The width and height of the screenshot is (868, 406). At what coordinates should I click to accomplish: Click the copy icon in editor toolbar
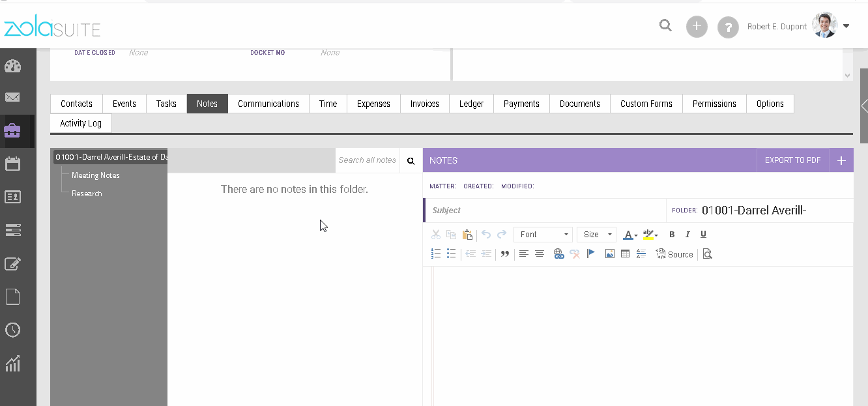[x=451, y=235]
